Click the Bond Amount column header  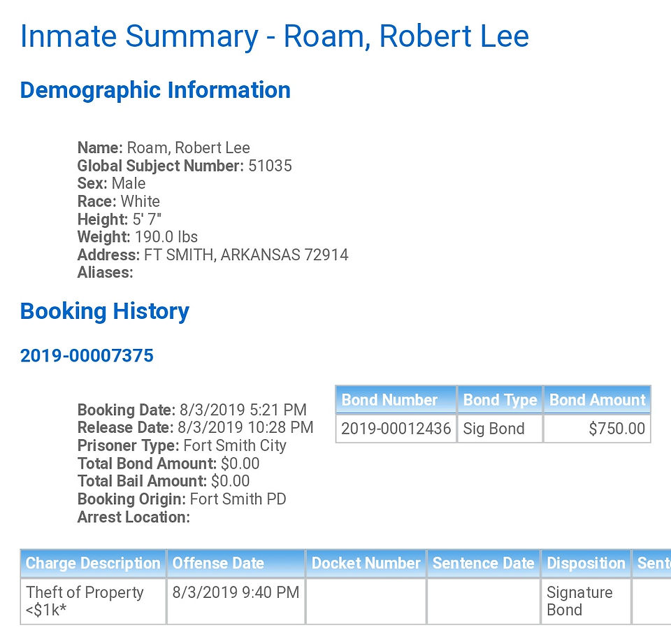click(597, 400)
